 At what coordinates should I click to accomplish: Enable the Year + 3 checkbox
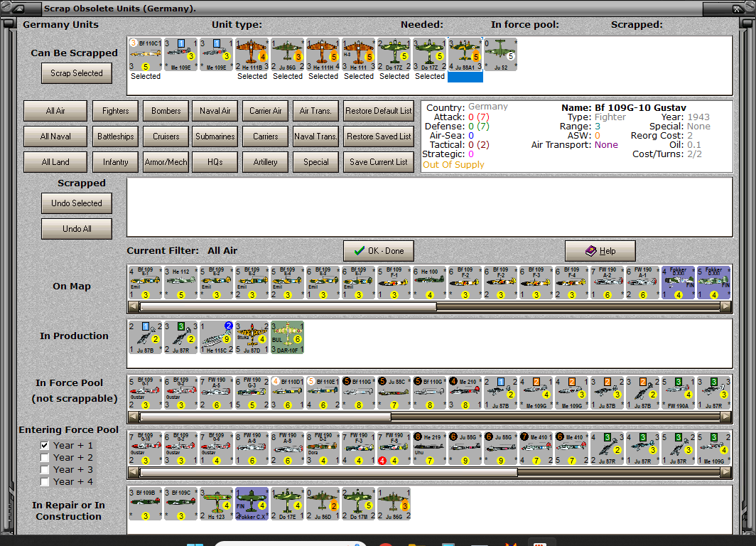[44, 469]
